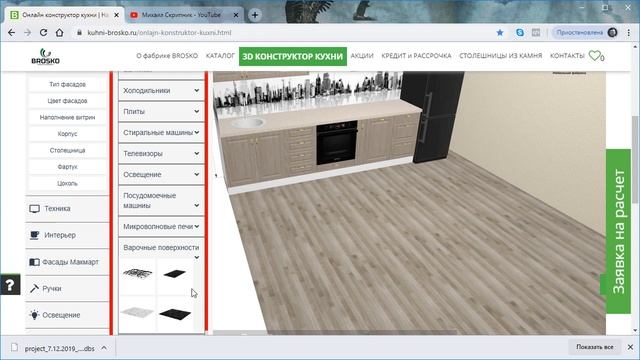Expand the Посудомоечные машины section
Screen dimensions: 640x360
(161, 200)
